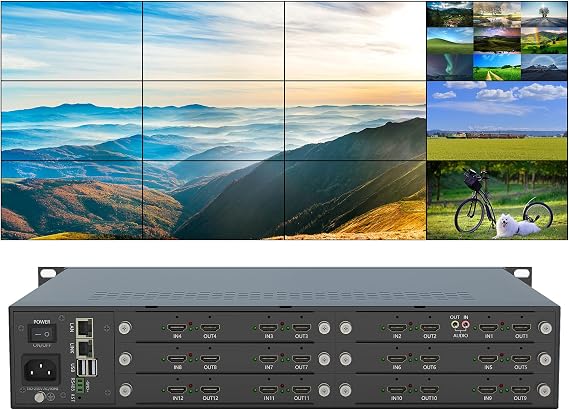
Task: Click the OUT11 HDMI port
Action: point(302,390)
